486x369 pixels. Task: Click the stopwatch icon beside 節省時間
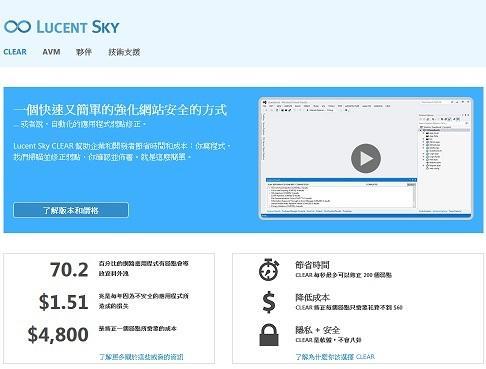tap(269, 269)
